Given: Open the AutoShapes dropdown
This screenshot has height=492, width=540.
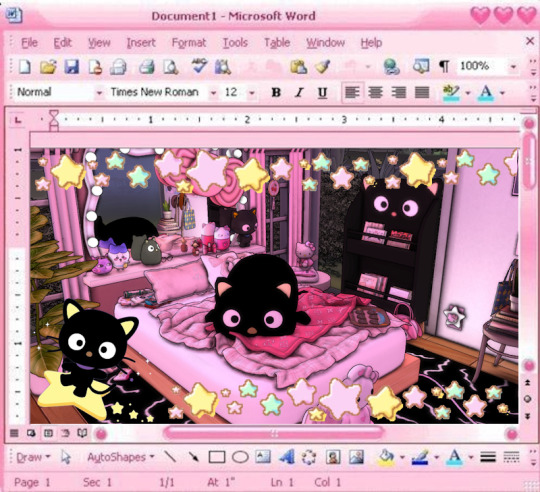Looking at the screenshot, I should [121, 457].
